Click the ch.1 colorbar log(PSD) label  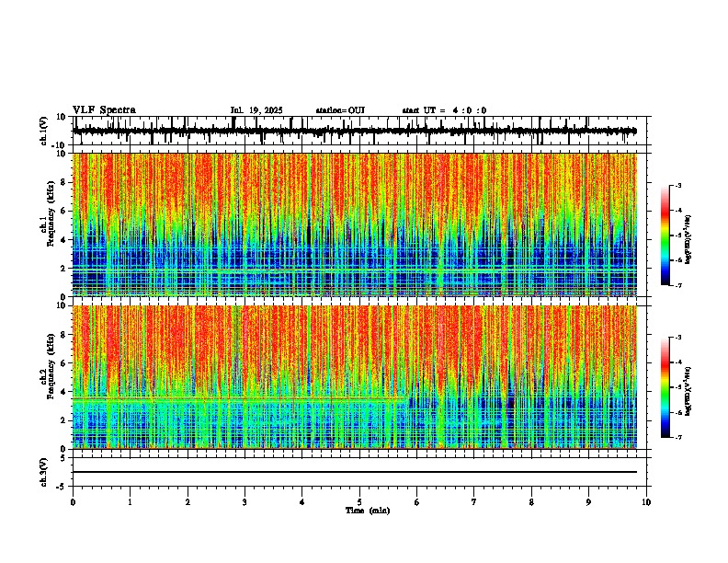pos(688,240)
